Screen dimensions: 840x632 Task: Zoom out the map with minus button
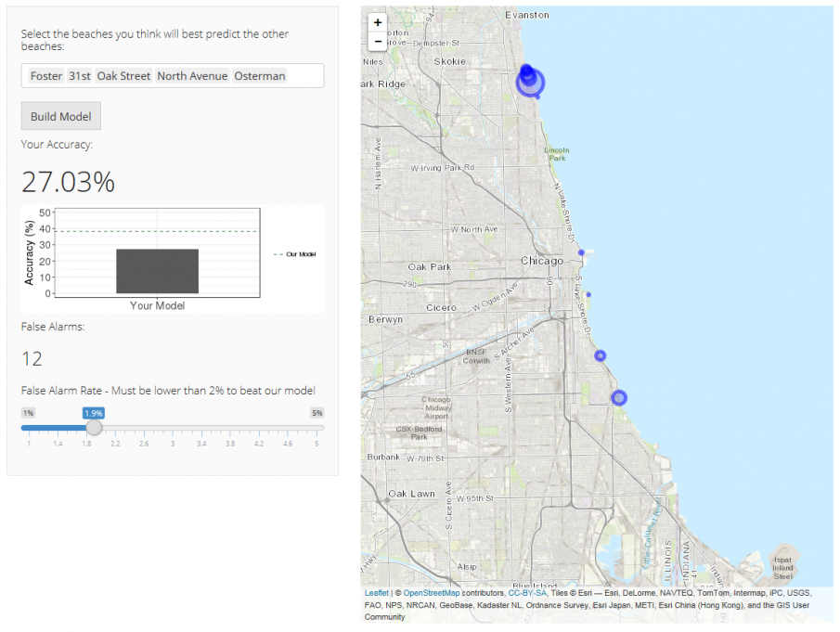click(378, 41)
